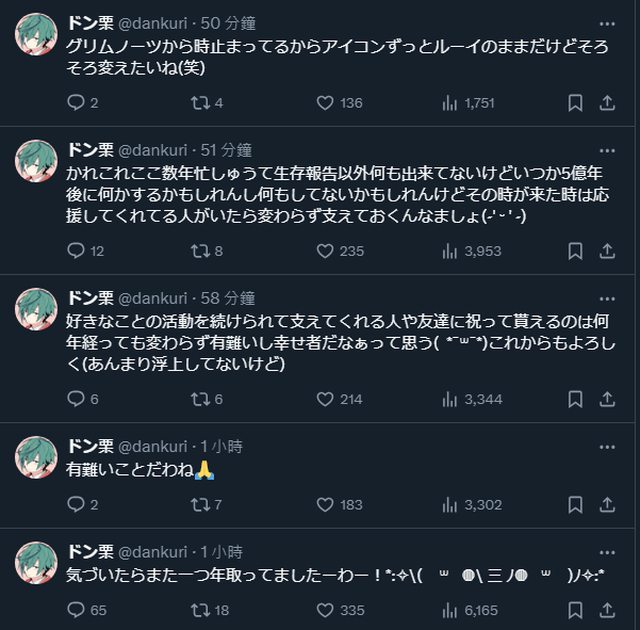Screen dimensions: 640x630
Task: Like the tweet with 214 likes
Action: click(x=324, y=399)
